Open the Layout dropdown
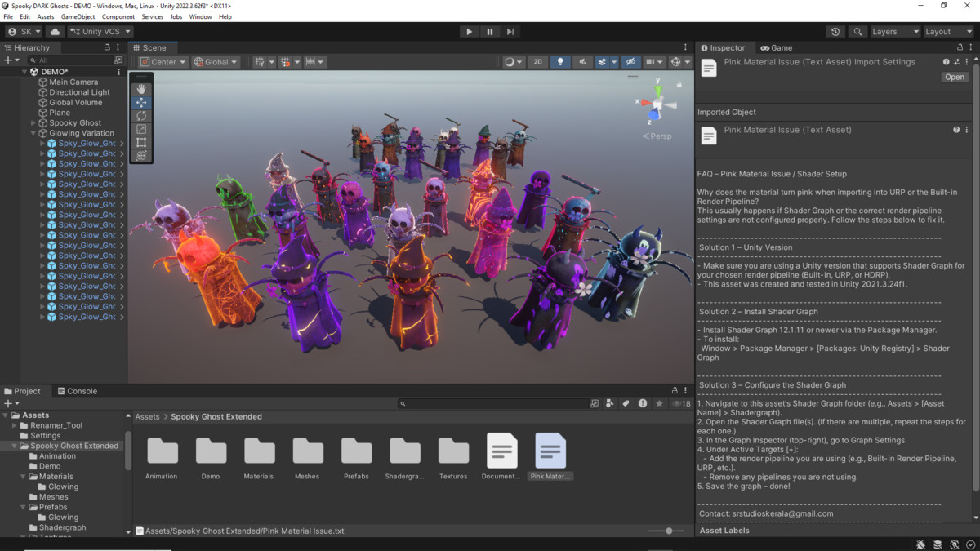Viewport: 980px width, 551px height. [x=948, y=32]
